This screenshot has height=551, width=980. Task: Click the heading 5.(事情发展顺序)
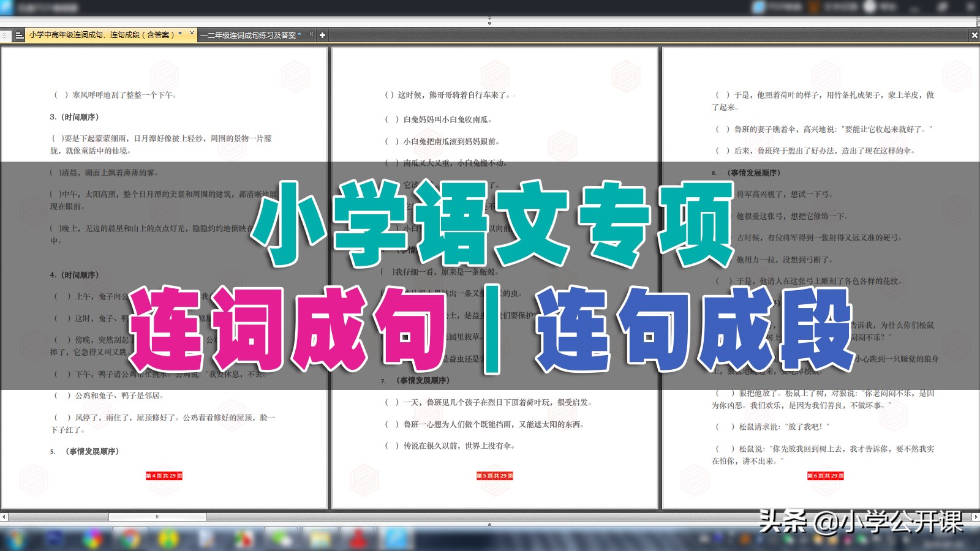85,451
